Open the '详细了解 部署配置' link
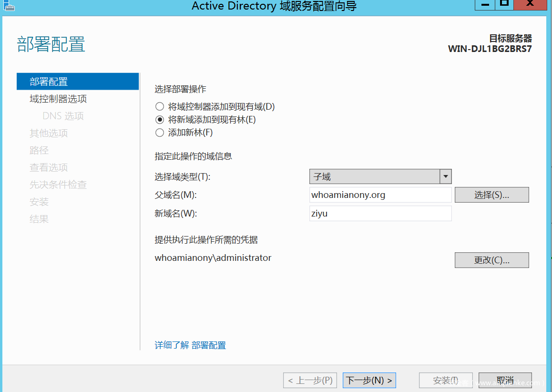The width and height of the screenshot is (552, 392). tap(190, 345)
